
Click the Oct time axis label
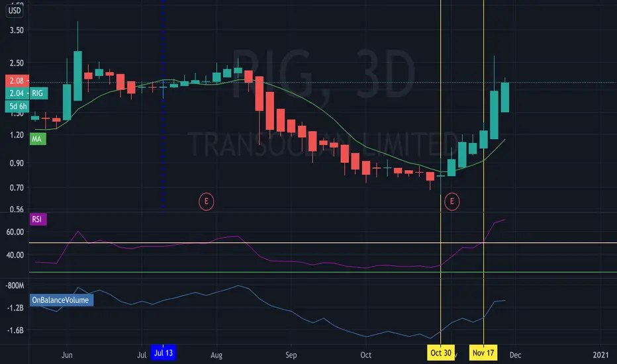(x=366, y=355)
